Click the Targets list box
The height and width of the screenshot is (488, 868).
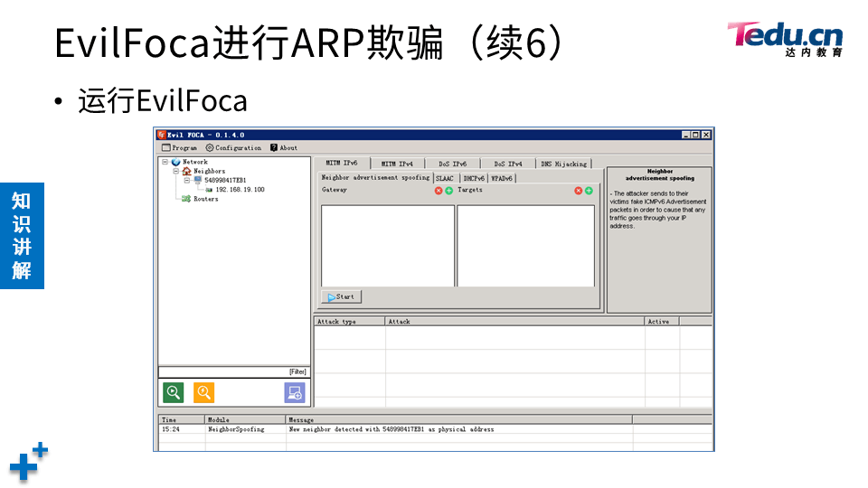click(526, 246)
